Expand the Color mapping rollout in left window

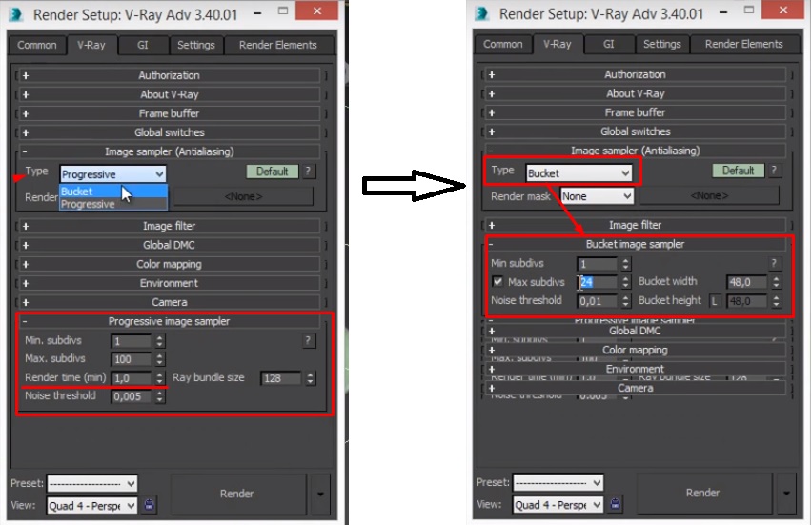170,264
